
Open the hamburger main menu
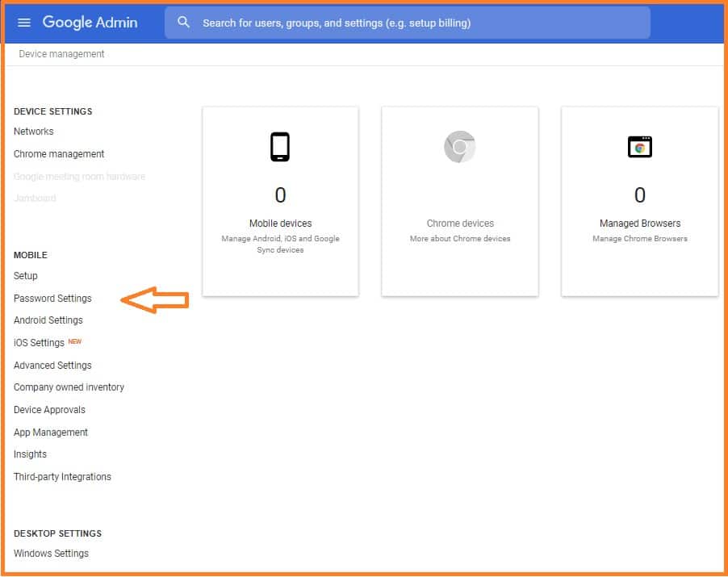pos(24,23)
